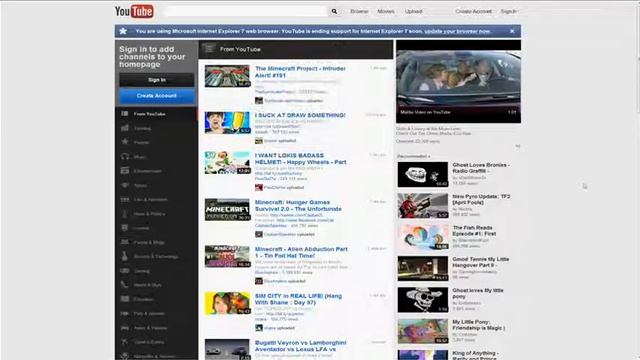This screenshot has width=640, height=360.
Task: Click the black Sign In sidebar button
Action: pos(157,80)
